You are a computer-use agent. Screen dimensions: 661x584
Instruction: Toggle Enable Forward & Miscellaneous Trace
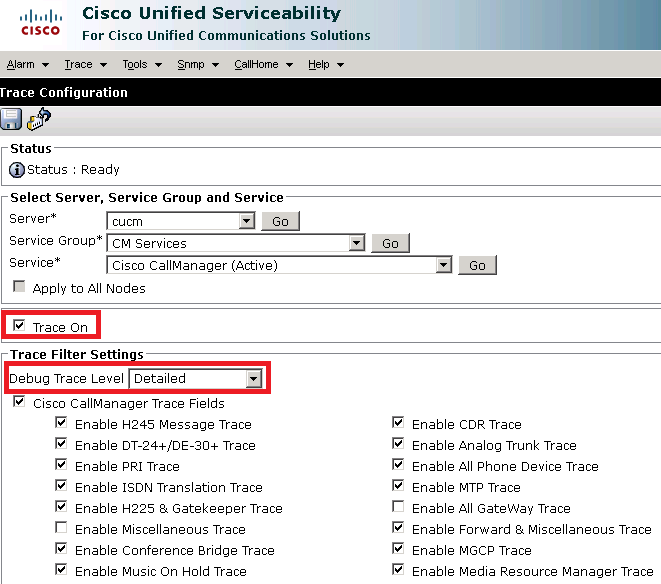(x=398, y=527)
